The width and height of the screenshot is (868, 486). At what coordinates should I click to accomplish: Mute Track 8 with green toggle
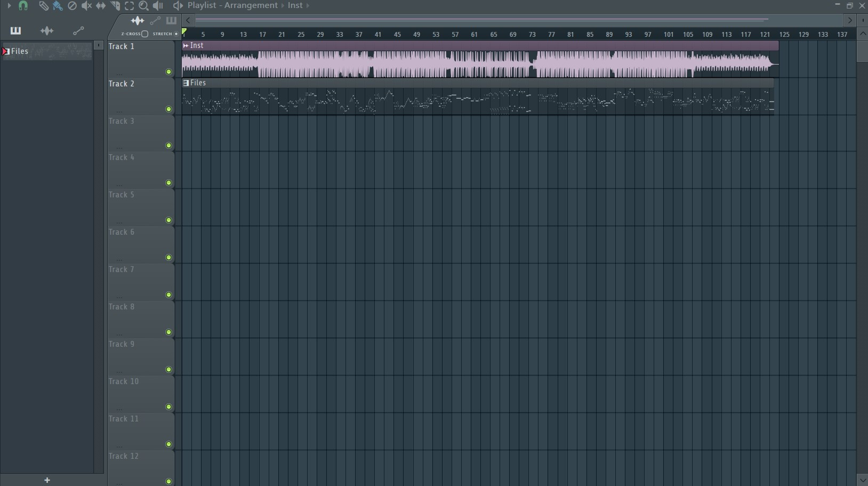pos(169,332)
